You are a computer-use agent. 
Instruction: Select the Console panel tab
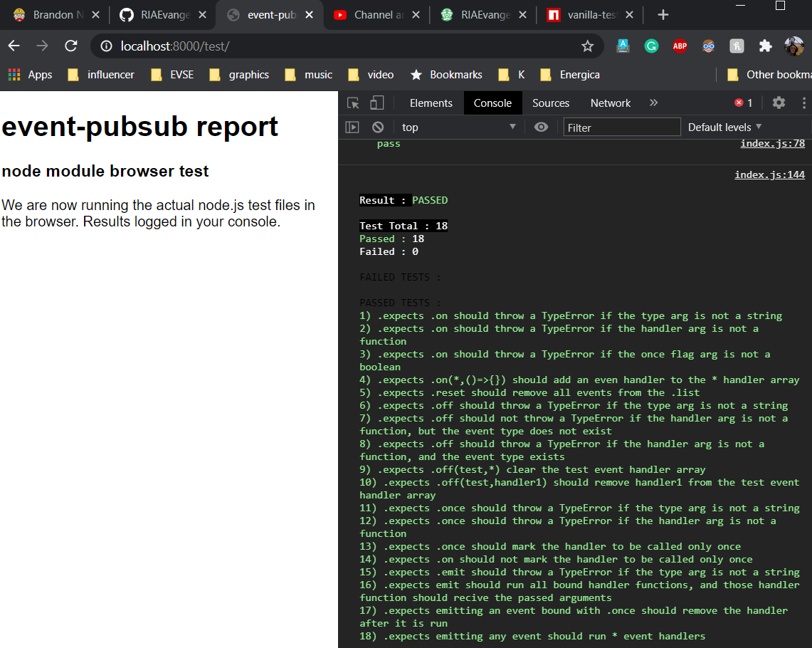492,103
